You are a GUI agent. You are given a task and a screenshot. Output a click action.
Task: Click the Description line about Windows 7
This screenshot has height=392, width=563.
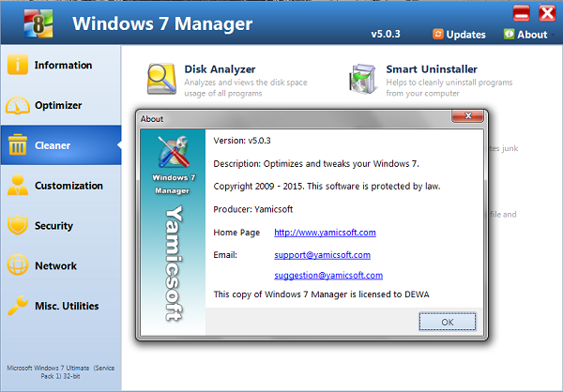pyautogui.click(x=316, y=164)
